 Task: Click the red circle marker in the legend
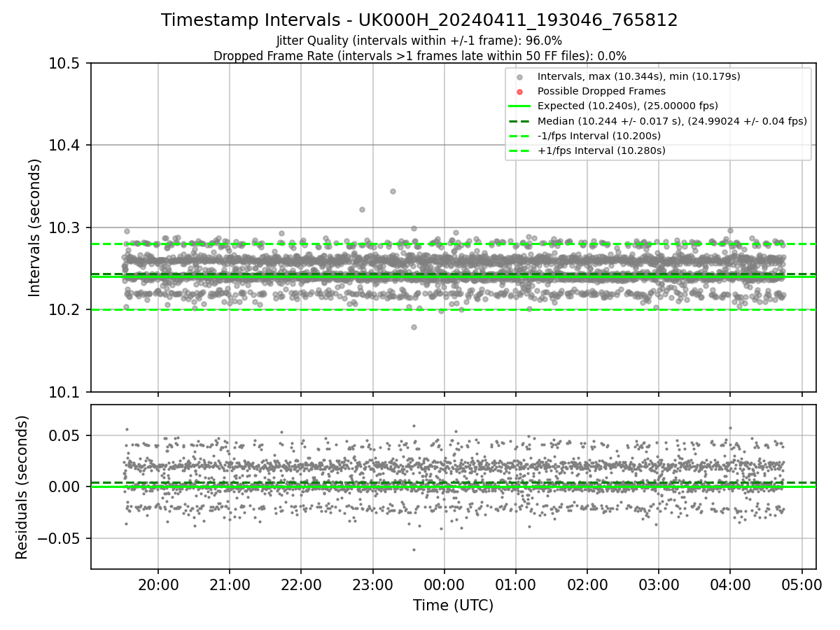(x=519, y=91)
